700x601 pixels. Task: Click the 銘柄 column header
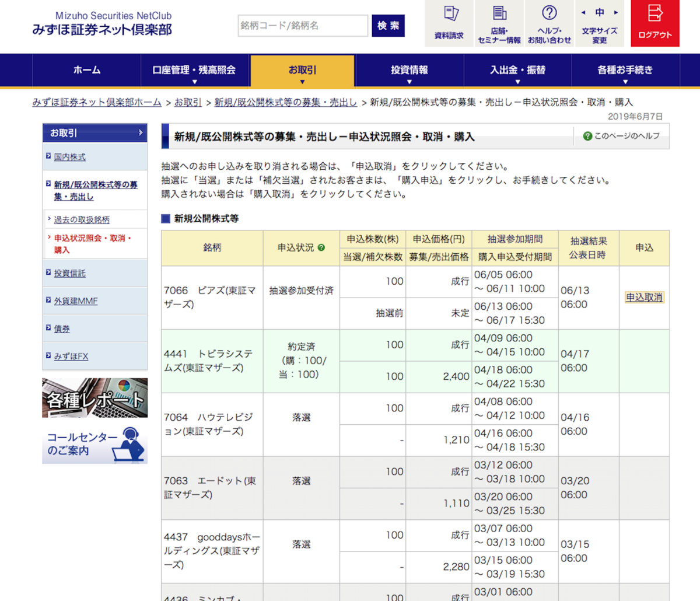click(x=212, y=248)
